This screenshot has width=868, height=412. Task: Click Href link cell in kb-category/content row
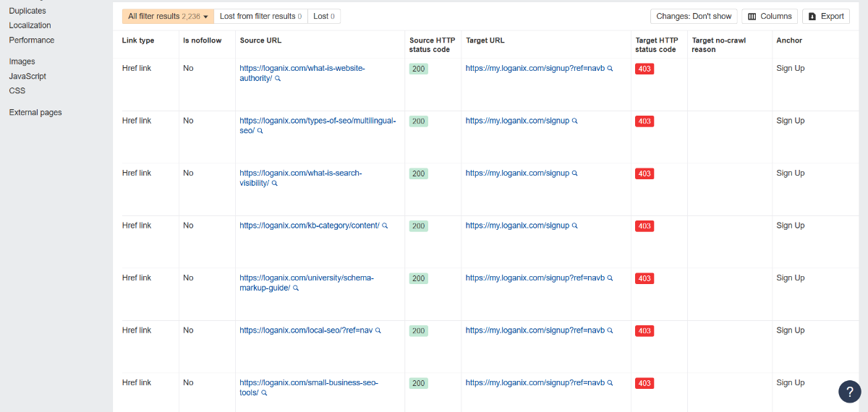point(137,226)
